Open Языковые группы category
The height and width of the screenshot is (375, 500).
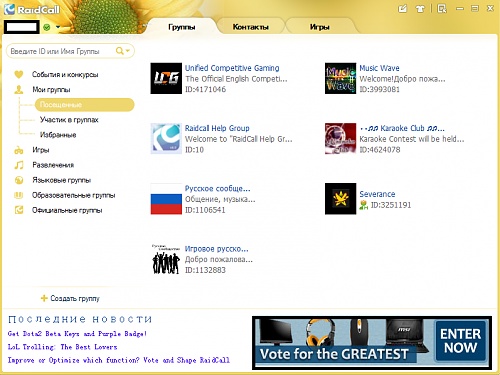[x=62, y=180]
